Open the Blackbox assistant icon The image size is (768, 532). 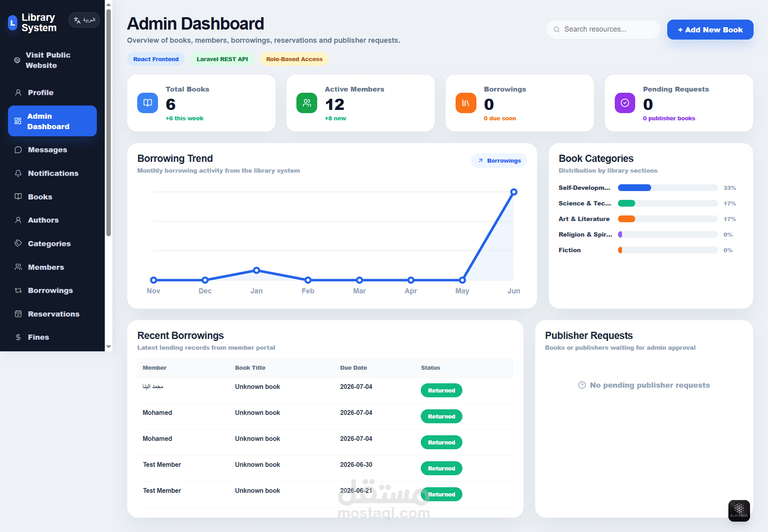pos(739,511)
